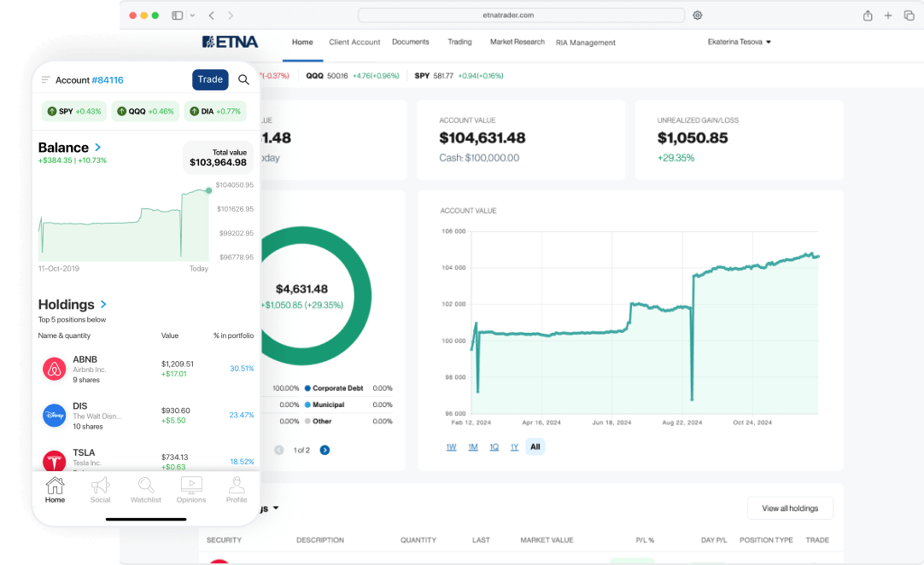Select the Disney logo in the DIS row
This screenshot has height=565, width=924.
point(54,416)
